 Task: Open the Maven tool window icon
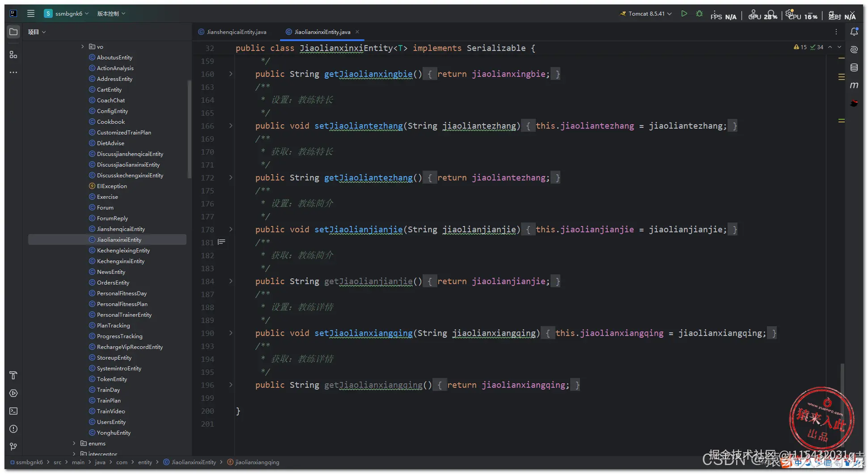point(854,85)
